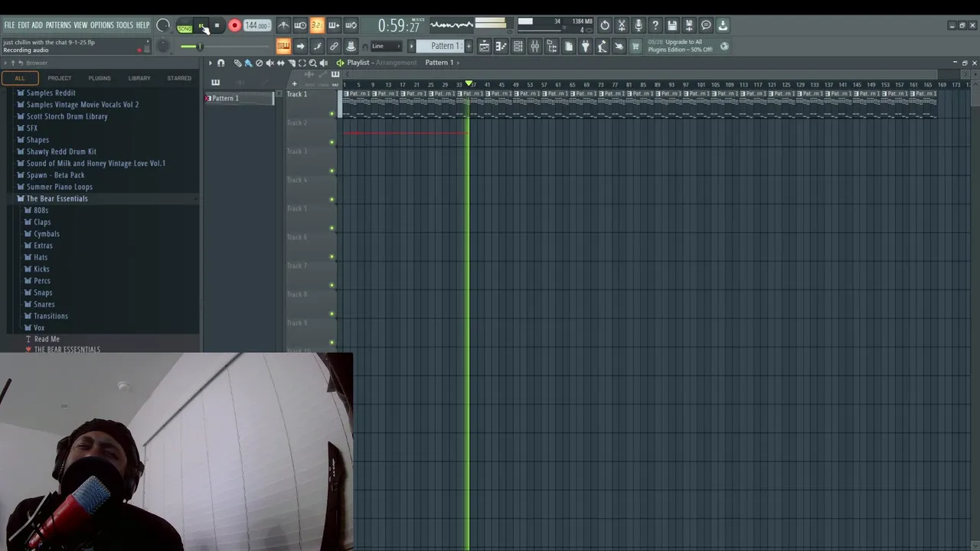Switch browser to PLUGINS tab
Screen dimensions: 980x551
pos(99,78)
